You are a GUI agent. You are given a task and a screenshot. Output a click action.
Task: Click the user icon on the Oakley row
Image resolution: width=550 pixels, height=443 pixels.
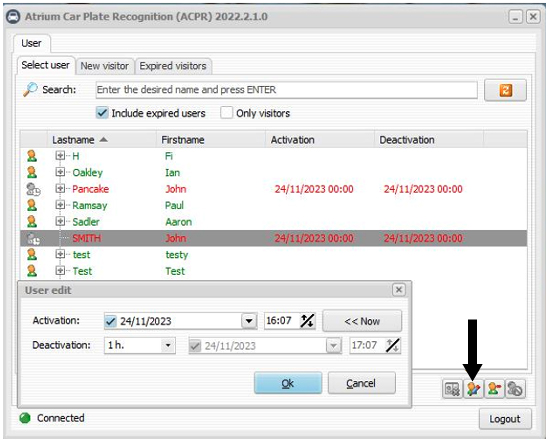coord(32,172)
